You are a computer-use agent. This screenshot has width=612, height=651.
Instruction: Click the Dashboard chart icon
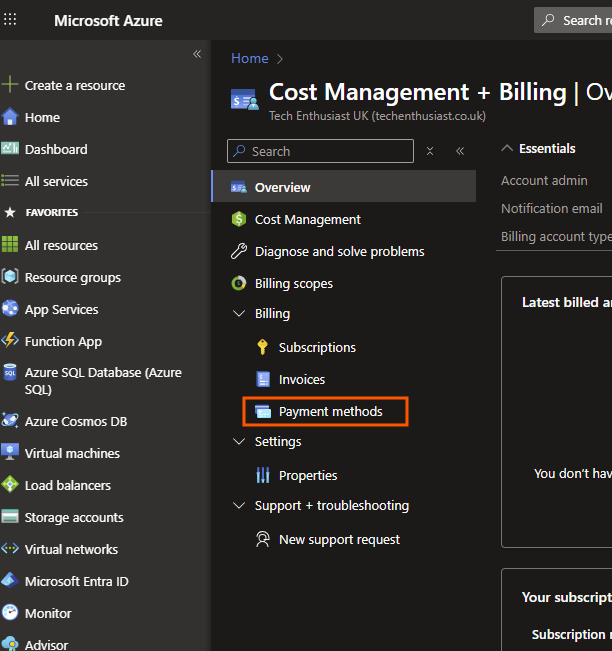pos(10,149)
